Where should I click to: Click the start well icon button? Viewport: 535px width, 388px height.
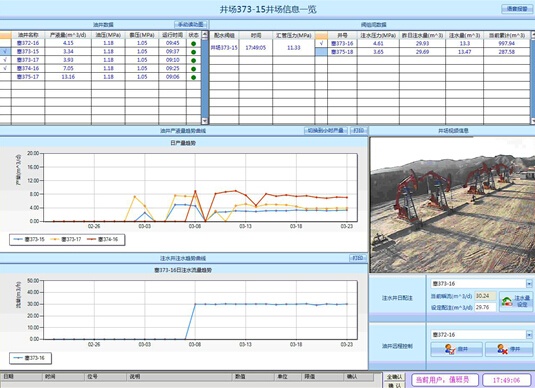coord(457,349)
